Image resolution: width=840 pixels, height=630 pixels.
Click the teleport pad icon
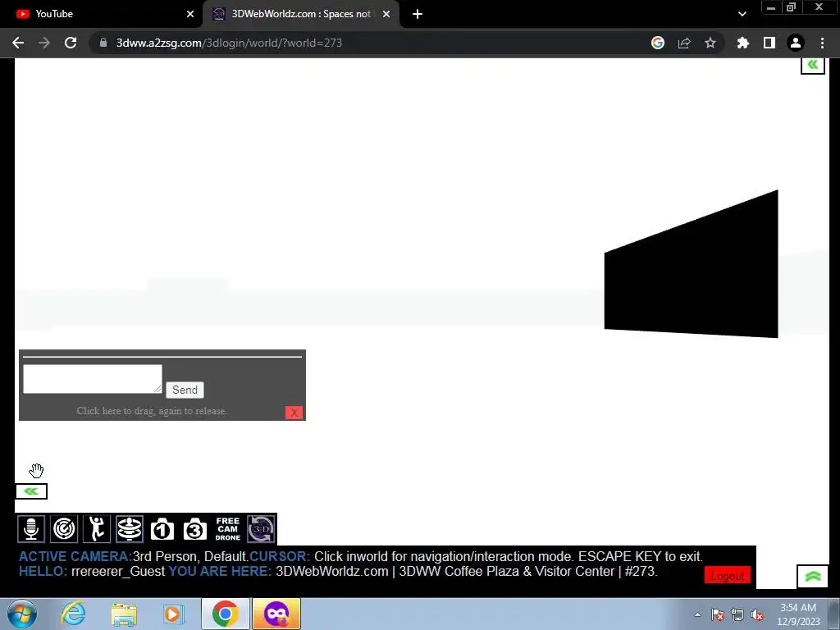(x=130, y=529)
